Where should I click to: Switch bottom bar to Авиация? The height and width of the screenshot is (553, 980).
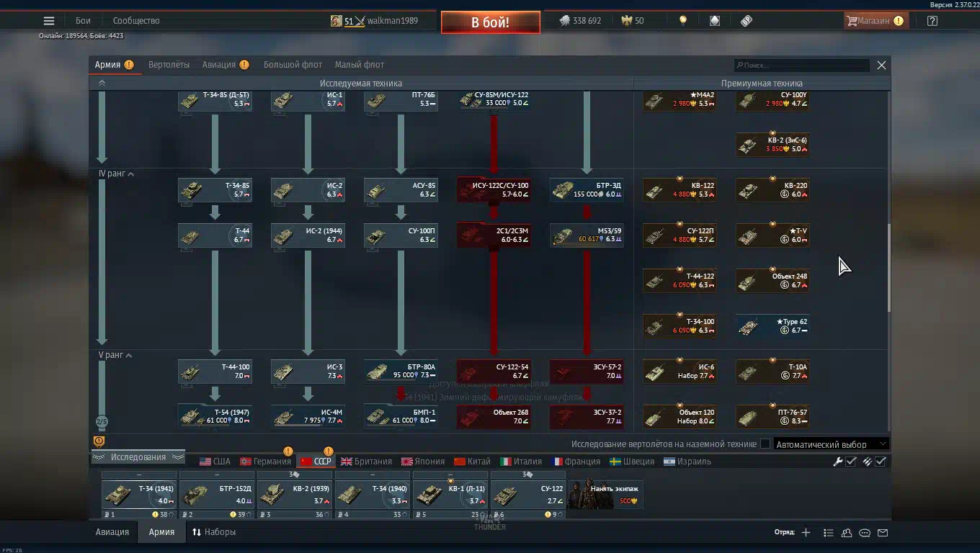(112, 532)
